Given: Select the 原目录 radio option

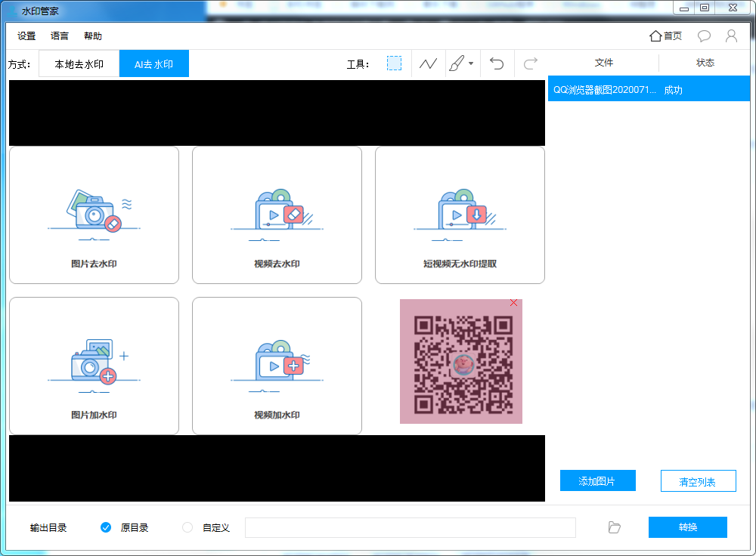Looking at the screenshot, I should (106, 527).
